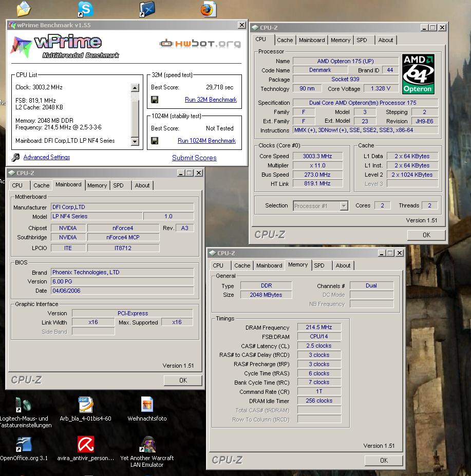Switch to Cache tab in CPU-Z processor window

point(285,40)
